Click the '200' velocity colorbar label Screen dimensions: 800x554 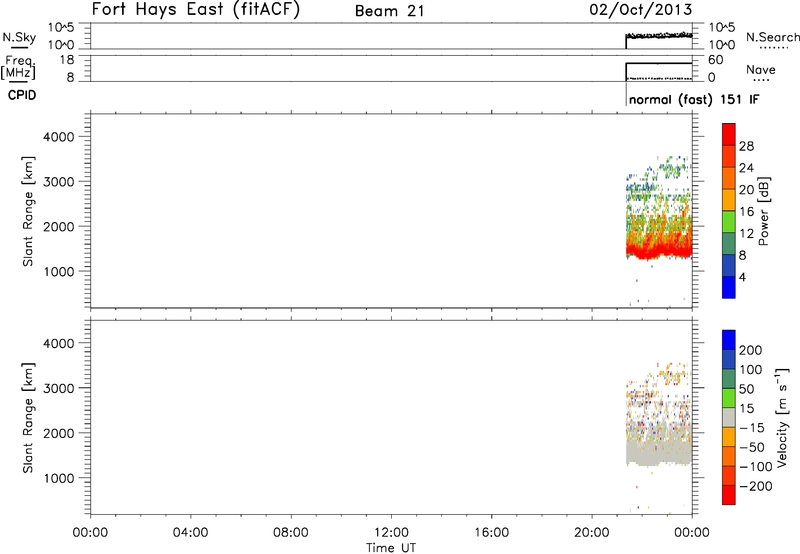point(751,350)
